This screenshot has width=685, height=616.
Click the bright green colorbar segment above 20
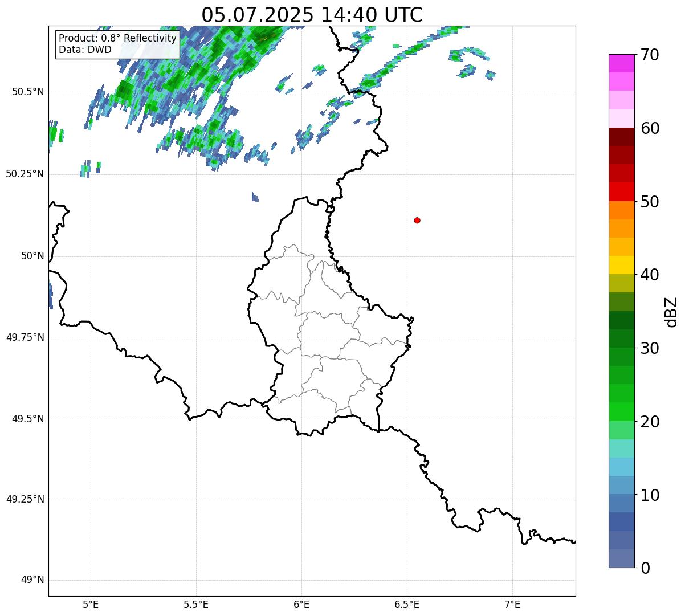pos(621,411)
